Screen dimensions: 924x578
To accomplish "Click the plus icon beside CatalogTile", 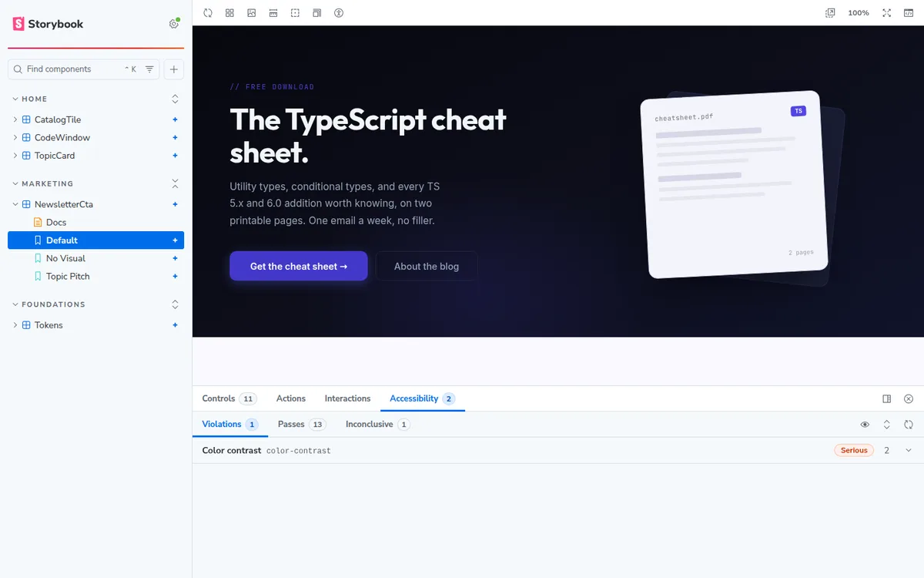I will [x=175, y=119].
